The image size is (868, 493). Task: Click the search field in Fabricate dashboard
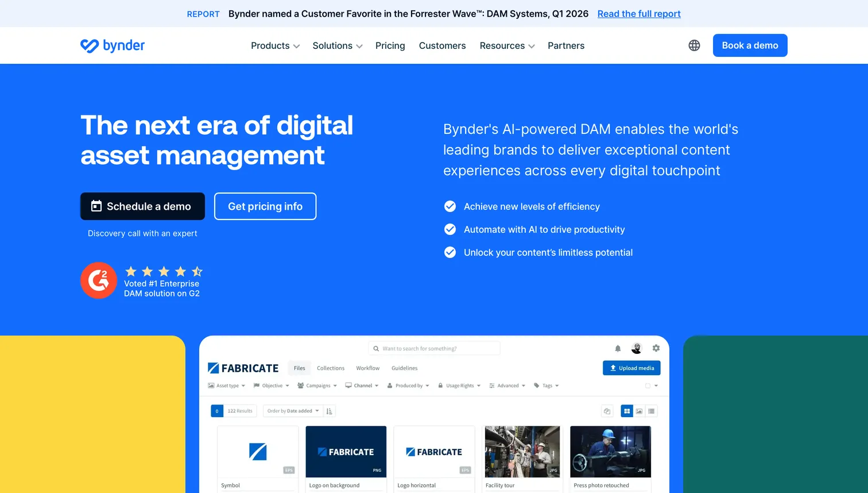(x=434, y=348)
